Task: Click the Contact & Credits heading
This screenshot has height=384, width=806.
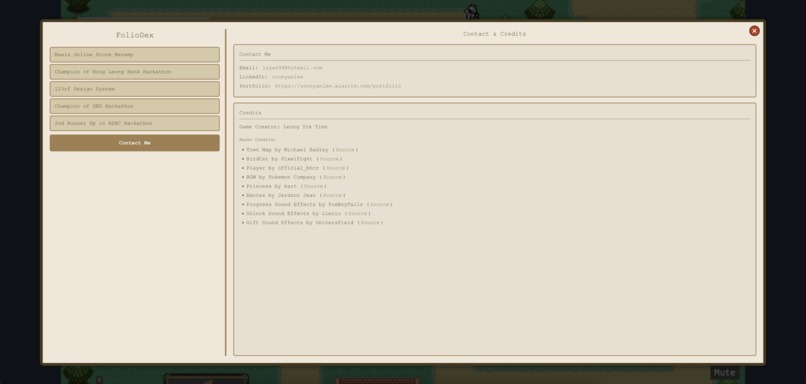Action: coord(494,34)
